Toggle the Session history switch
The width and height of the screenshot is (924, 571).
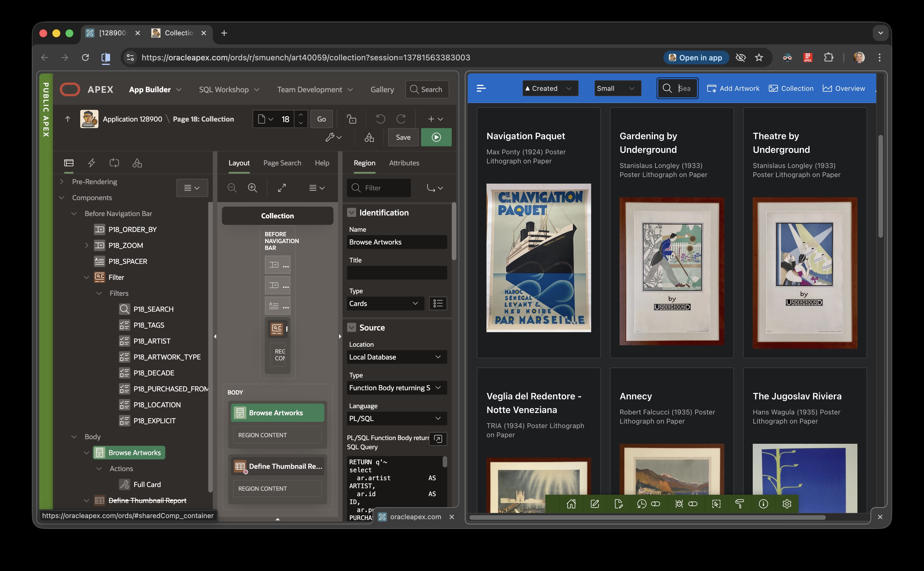click(656, 504)
